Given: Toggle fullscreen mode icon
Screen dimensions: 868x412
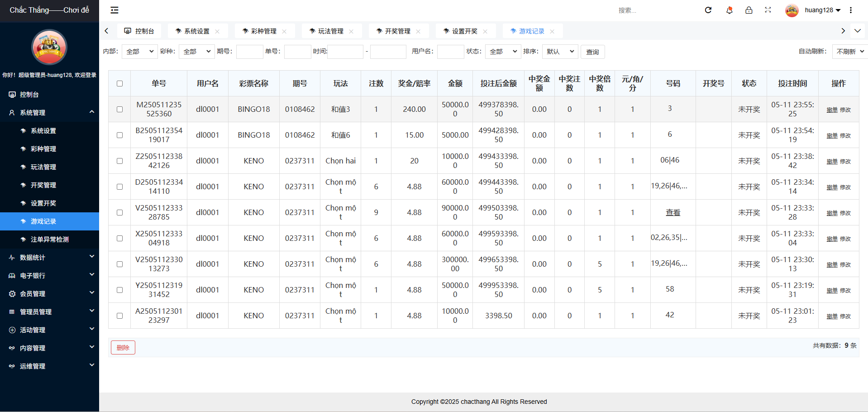Looking at the screenshot, I should [768, 10].
